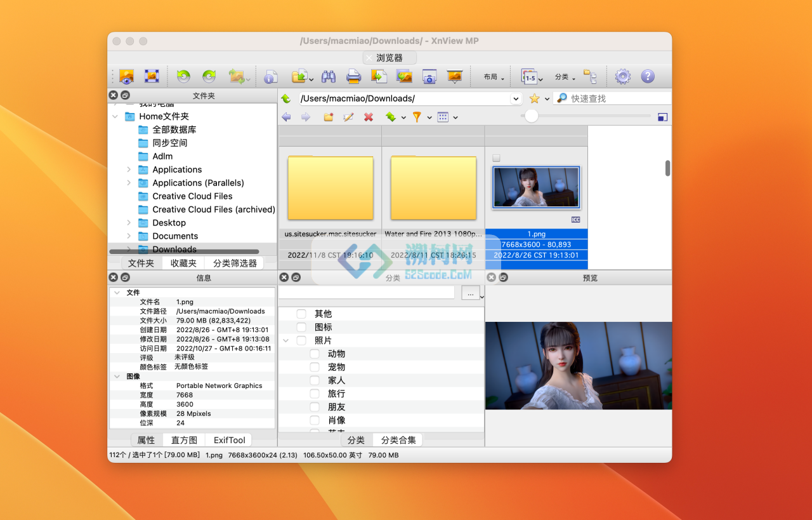Navigate forward with the right arrow
The height and width of the screenshot is (520, 812).
coord(306,117)
